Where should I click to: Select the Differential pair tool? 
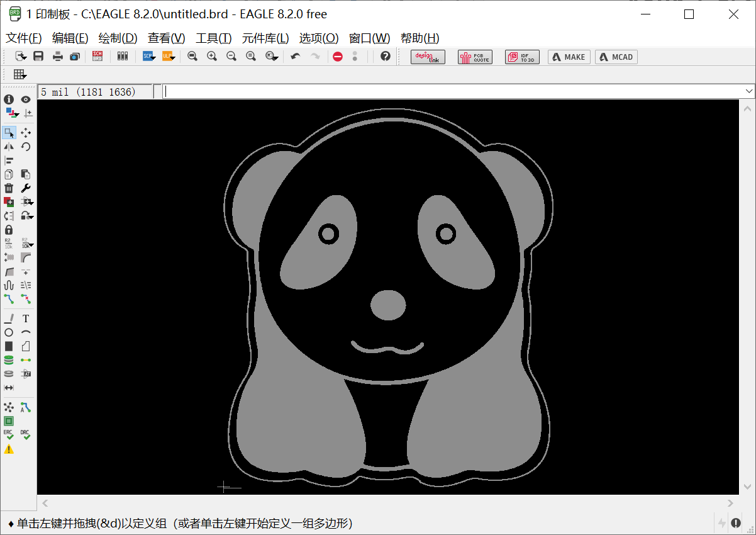26,285
